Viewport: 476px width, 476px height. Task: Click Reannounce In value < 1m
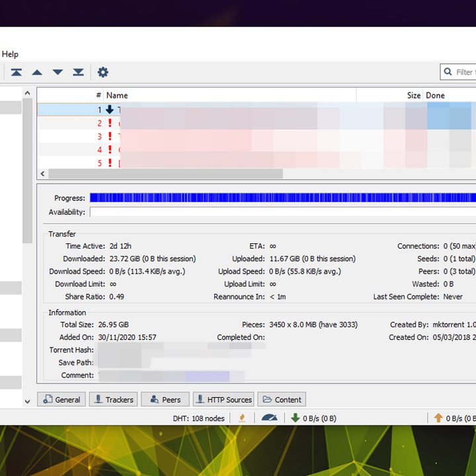(278, 297)
